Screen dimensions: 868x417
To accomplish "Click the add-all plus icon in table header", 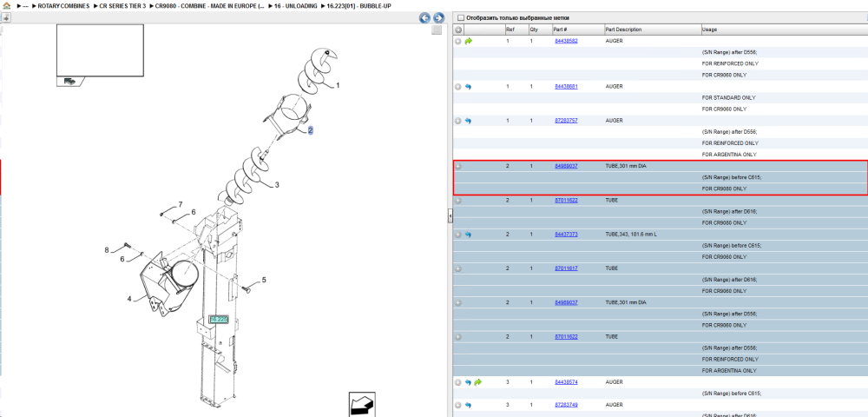I will (x=458, y=30).
